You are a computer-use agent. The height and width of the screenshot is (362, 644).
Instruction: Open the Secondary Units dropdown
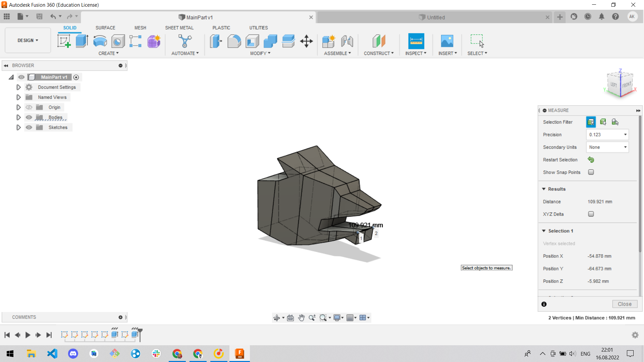[607, 147]
